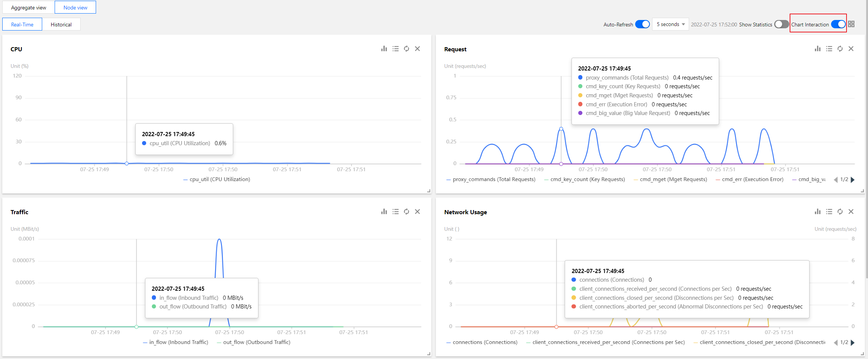This screenshot has height=359, width=868.
Task: Open the data table icon on Request chart
Action: tap(829, 49)
